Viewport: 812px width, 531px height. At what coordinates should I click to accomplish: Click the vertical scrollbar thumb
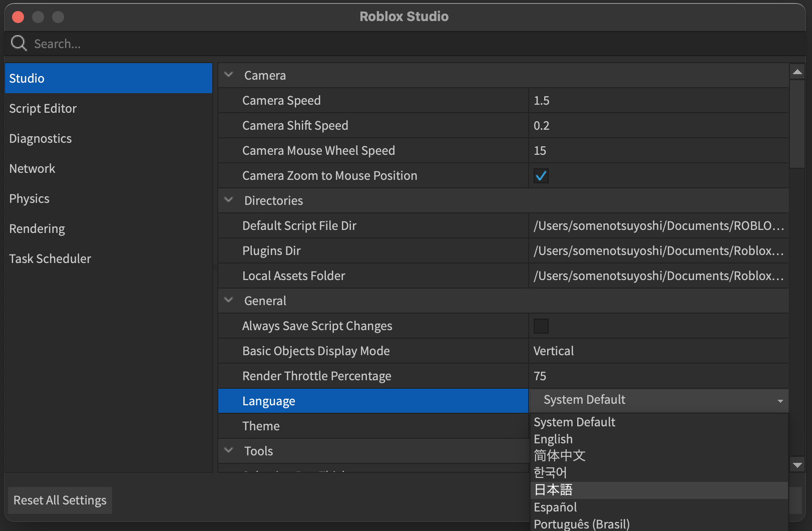(797, 123)
